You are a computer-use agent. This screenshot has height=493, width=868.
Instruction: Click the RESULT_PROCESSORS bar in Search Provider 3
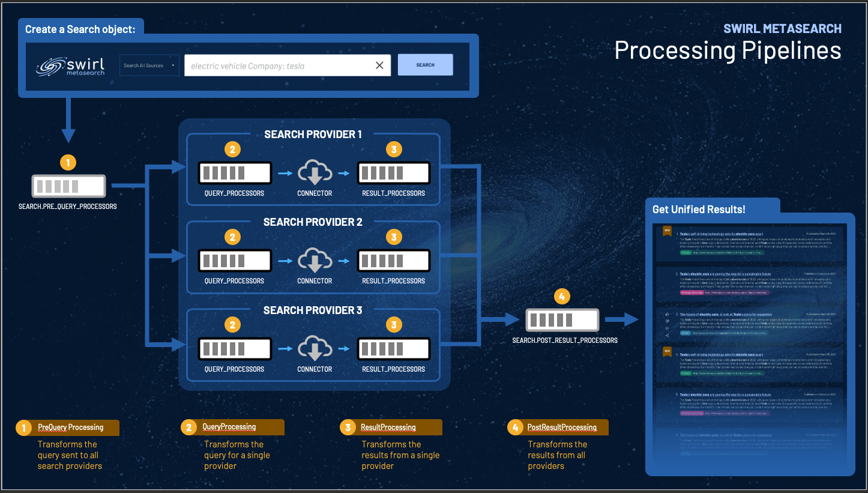[x=394, y=349]
